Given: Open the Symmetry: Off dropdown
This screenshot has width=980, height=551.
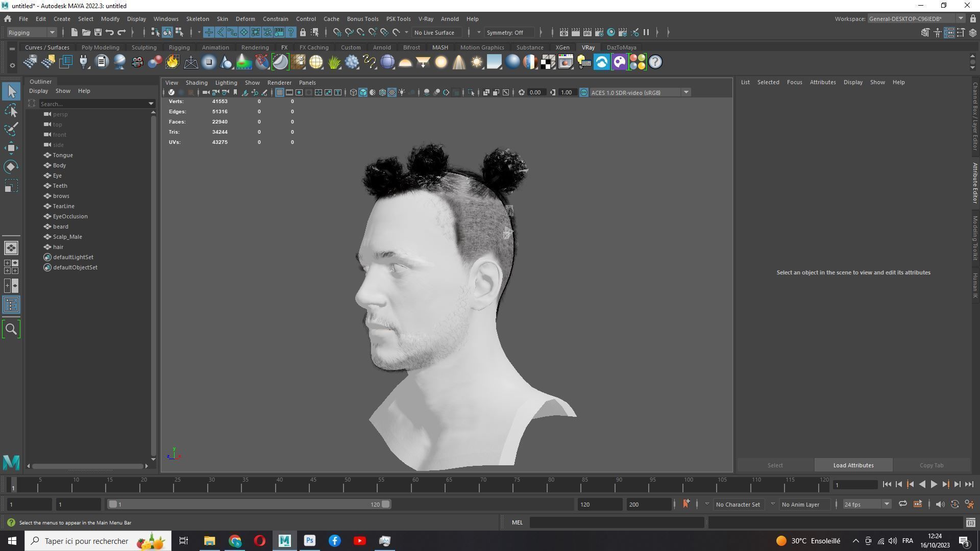Looking at the screenshot, I should coord(509,33).
